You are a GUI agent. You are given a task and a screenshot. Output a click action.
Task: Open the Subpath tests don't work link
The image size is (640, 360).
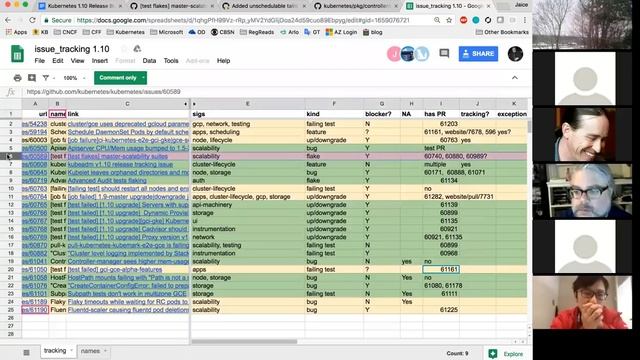(x=127, y=293)
